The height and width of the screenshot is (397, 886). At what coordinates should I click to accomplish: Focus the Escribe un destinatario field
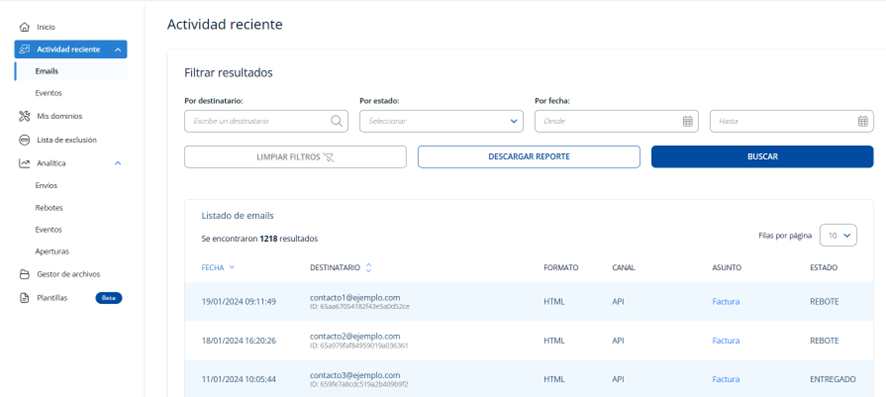[266, 121]
